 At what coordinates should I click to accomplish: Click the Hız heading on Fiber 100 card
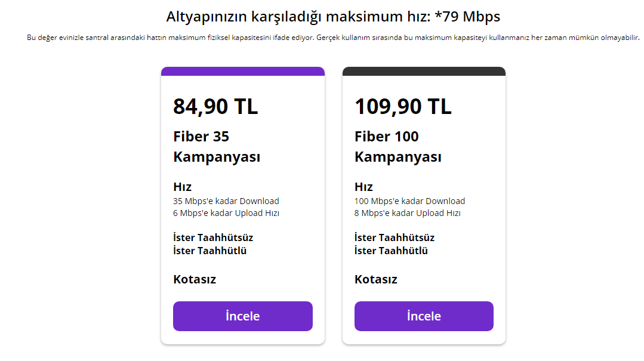[x=363, y=186]
